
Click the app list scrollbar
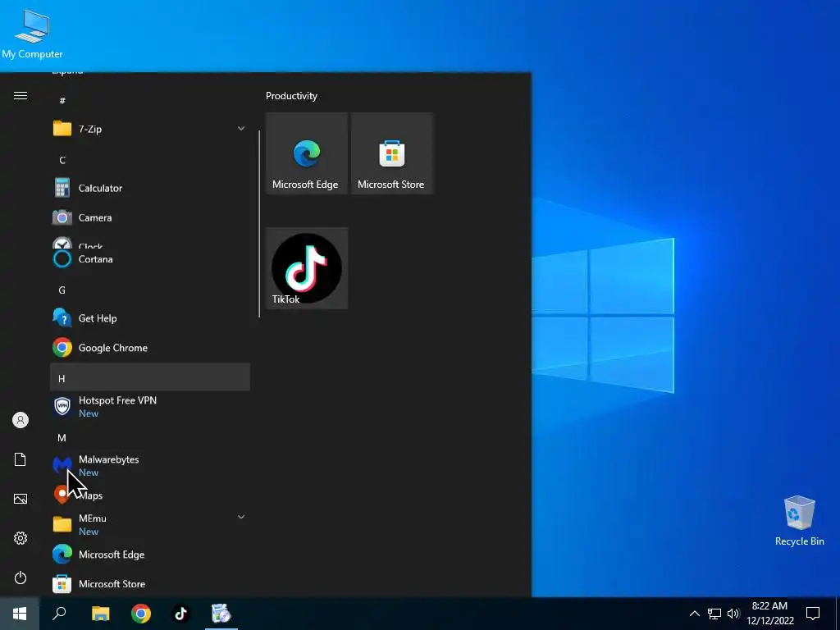click(259, 223)
